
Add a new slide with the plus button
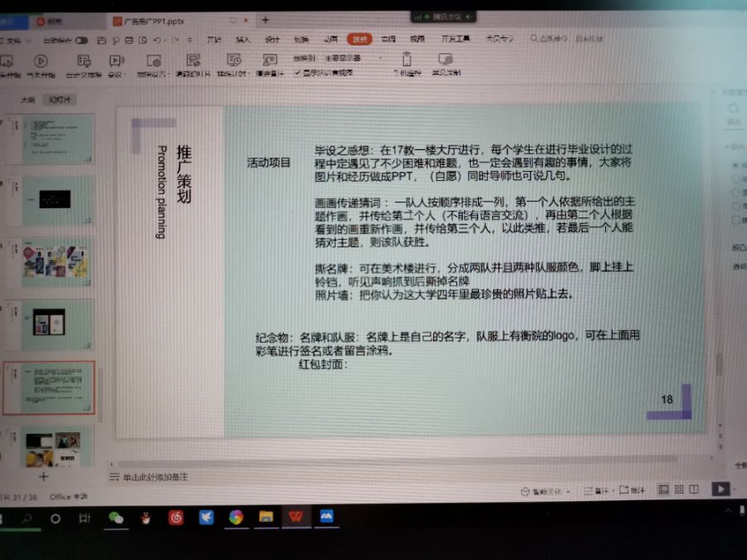click(44, 477)
